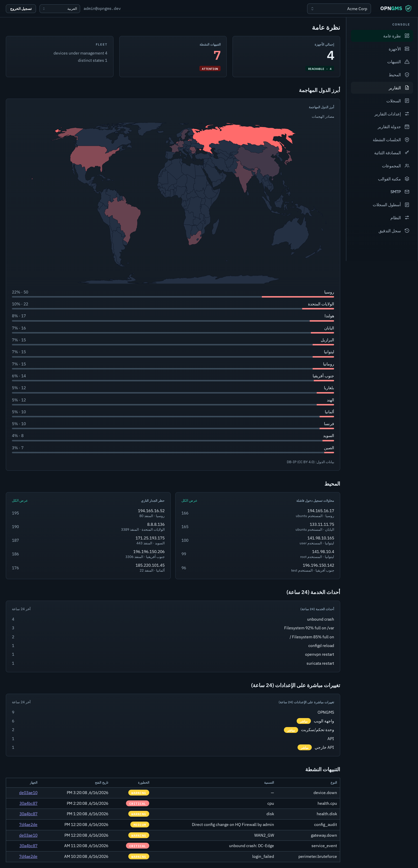
Task: Click the layers icon beside مكتبة القوالب
Action: coord(407,179)
